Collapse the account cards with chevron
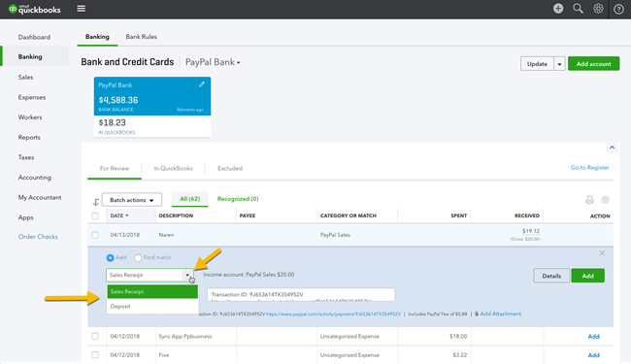Image resolution: width=631 pixels, height=364 pixels. pos(612,148)
